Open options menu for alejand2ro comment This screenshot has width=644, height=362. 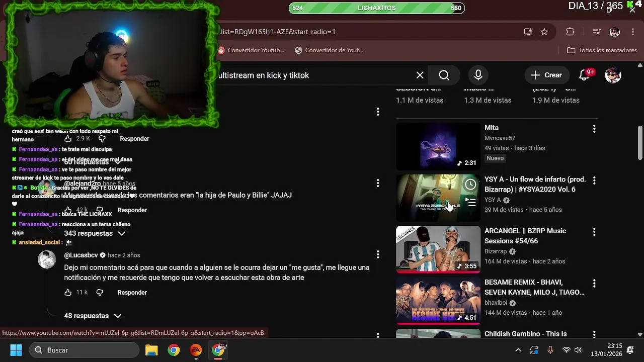pos(378,183)
